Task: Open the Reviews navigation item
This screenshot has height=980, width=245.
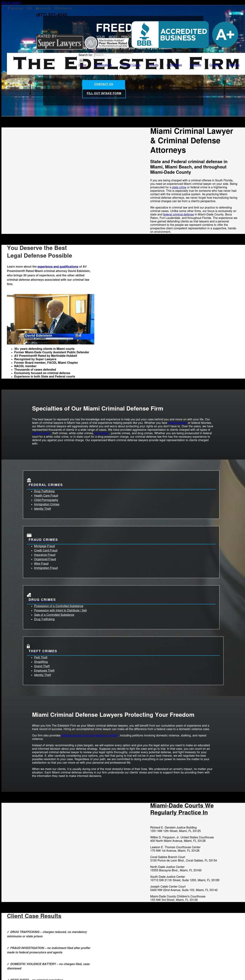Action: point(196,65)
